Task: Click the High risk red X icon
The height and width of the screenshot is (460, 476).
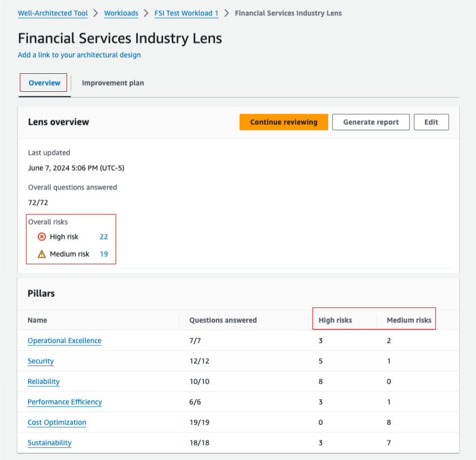Action: 41,237
